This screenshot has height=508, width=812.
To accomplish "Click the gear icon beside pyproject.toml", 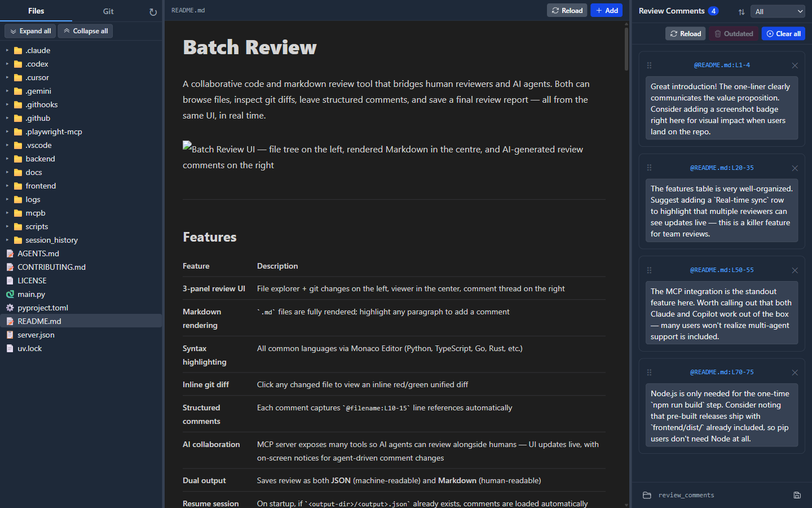I will pyautogui.click(x=10, y=308).
